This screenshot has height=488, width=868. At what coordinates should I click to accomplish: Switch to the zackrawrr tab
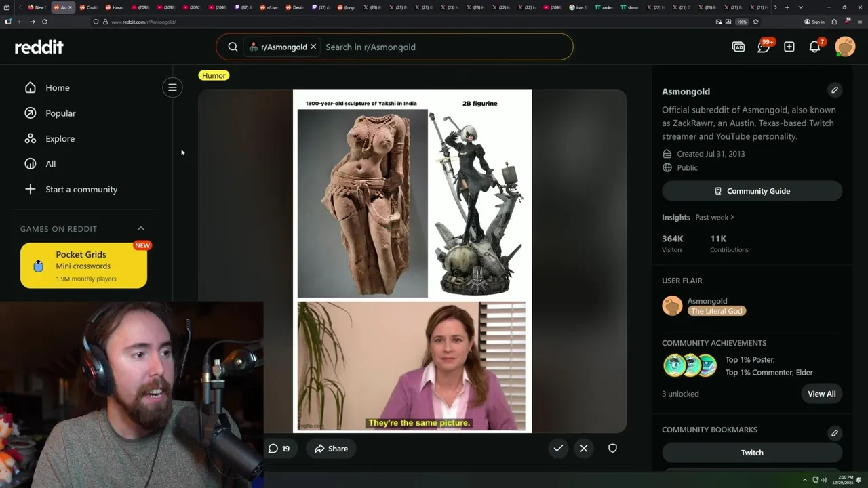[x=604, y=7]
